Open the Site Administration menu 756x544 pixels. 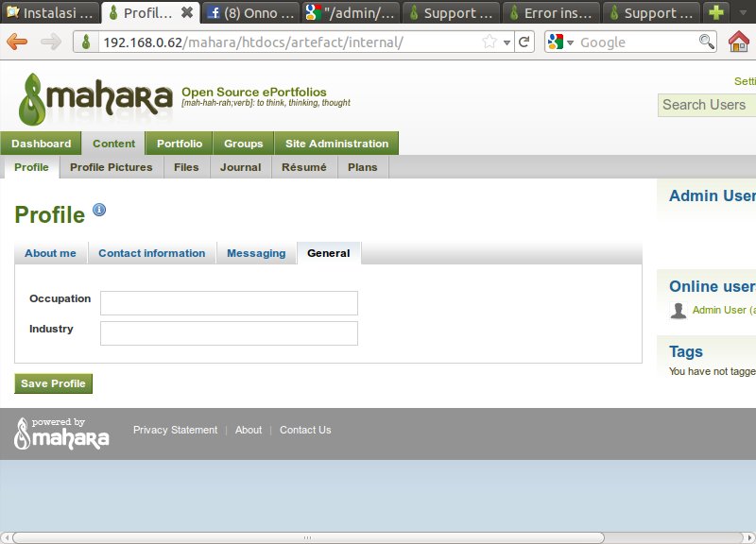tap(336, 144)
